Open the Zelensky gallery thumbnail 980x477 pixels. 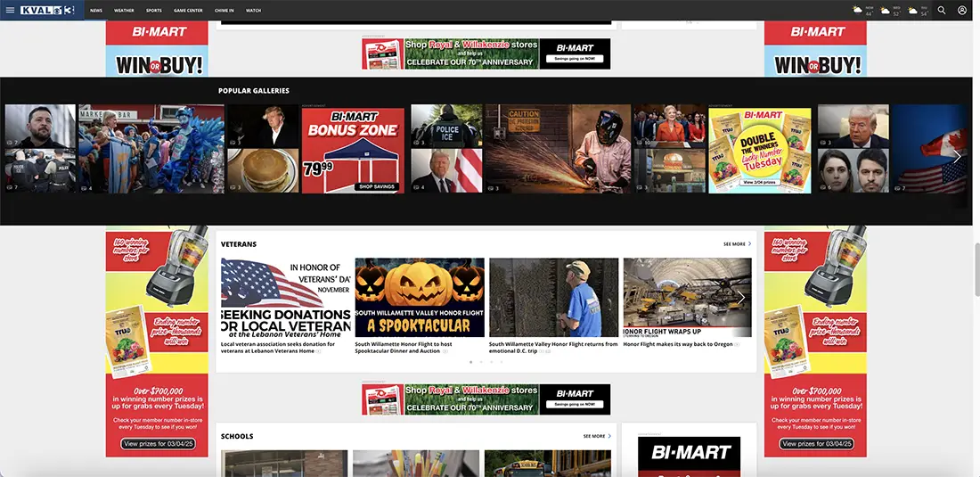[40, 127]
